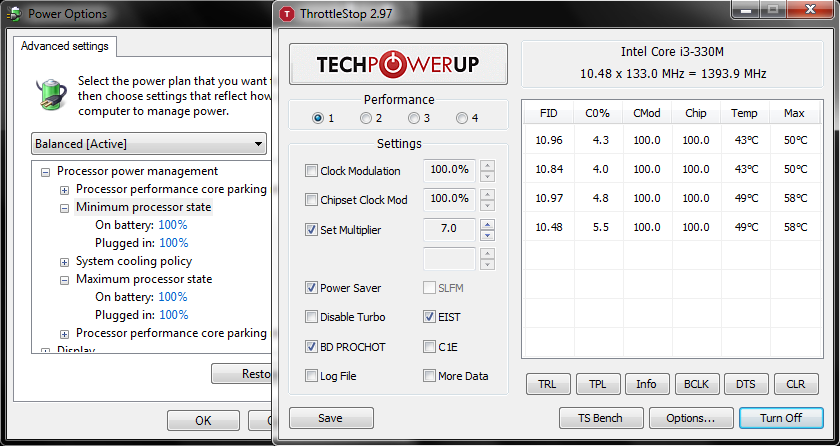Expand the last Processor performance core parking node

pyautogui.click(x=64, y=334)
